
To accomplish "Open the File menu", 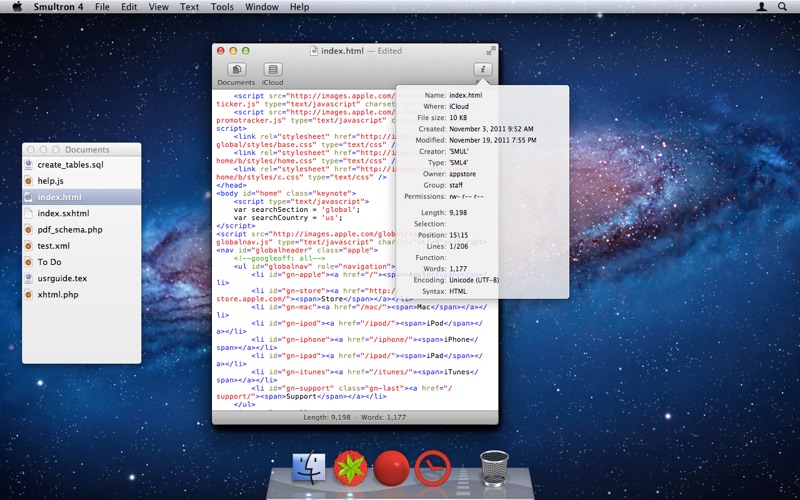I will pyautogui.click(x=102, y=7).
